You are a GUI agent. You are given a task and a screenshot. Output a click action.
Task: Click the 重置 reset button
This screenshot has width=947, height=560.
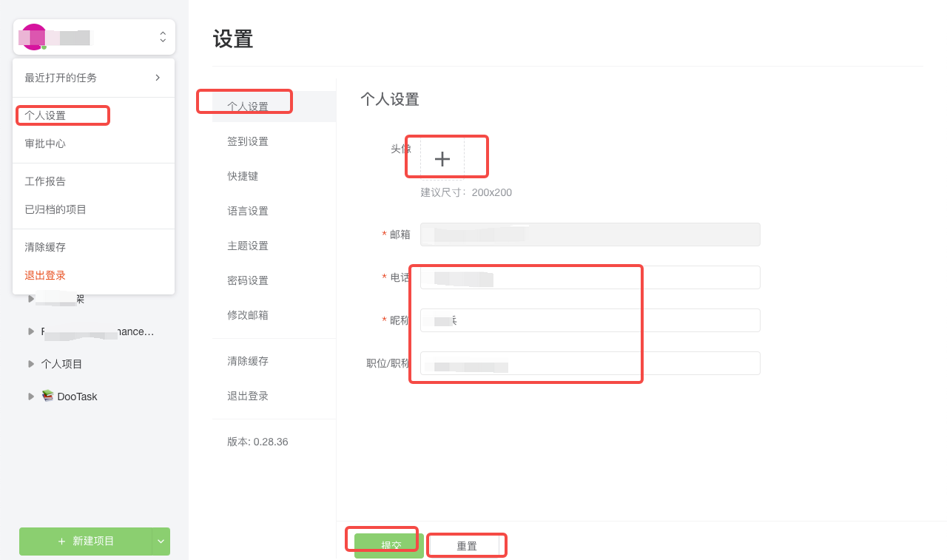click(466, 544)
